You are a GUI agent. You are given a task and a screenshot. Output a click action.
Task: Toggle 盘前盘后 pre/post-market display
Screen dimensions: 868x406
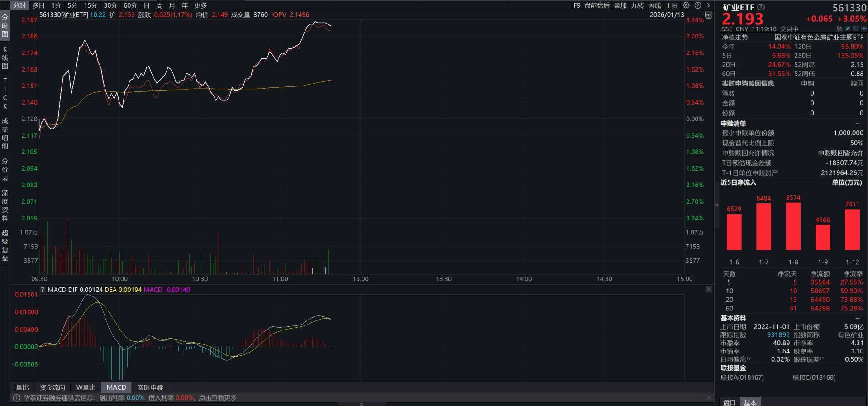point(597,5)
